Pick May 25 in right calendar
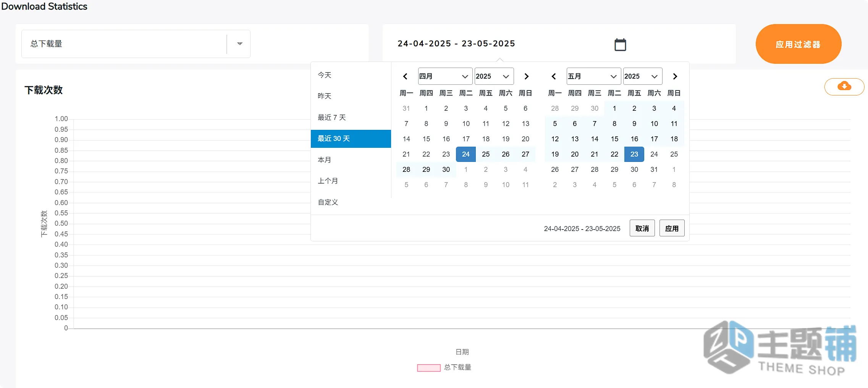This screenshot has height=388, width=868. click(674, 154)
